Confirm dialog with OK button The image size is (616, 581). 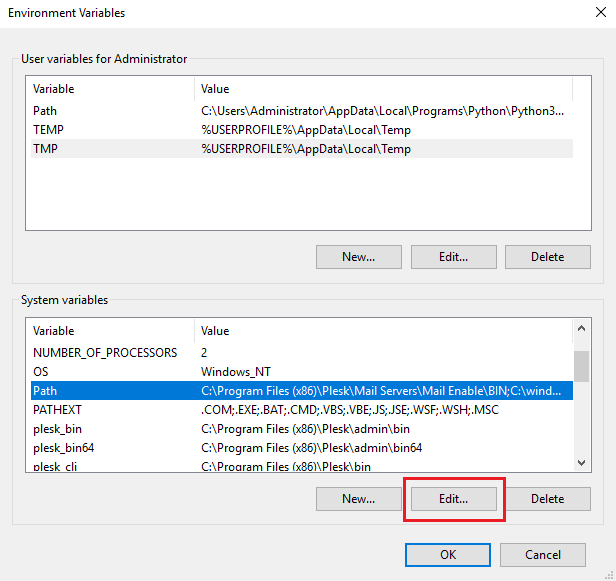click(x=448, y=554)
